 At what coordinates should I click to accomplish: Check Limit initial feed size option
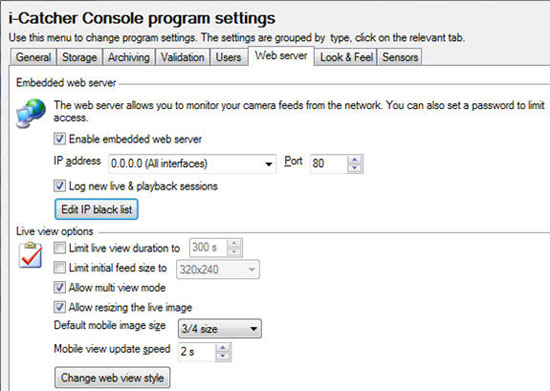[60, 268]
